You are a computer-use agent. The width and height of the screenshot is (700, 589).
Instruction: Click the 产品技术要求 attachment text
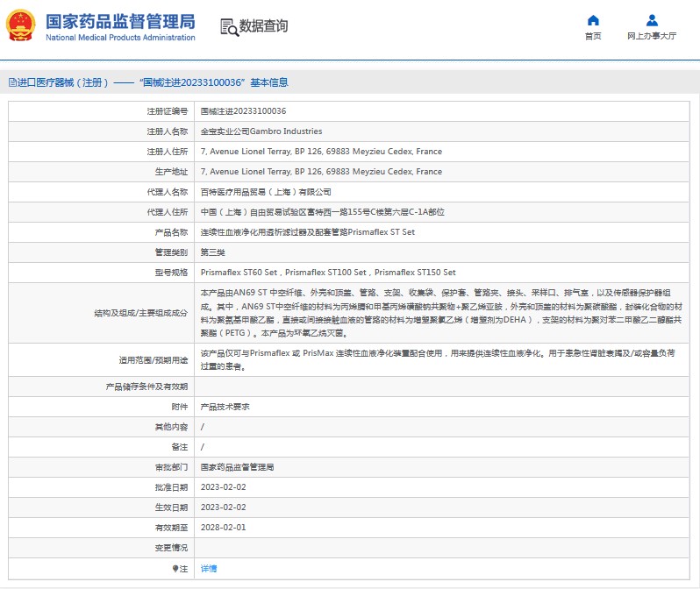pyautogui.click(x=225, y=407)
